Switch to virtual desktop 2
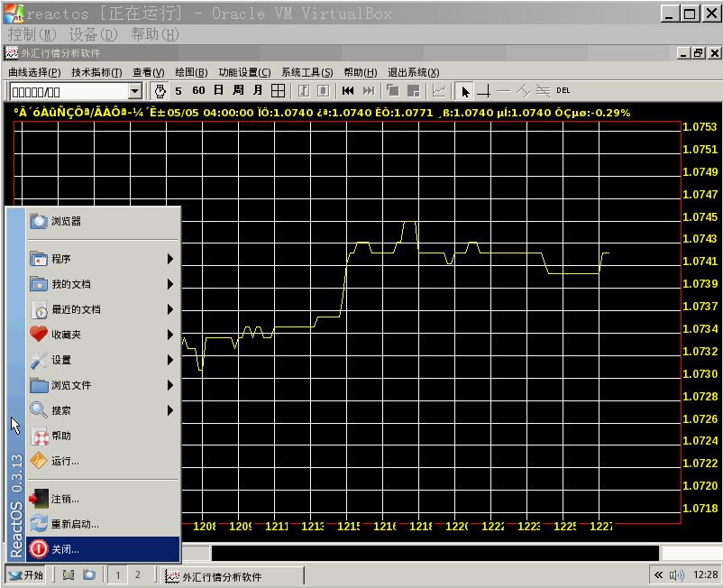 click(x=137, y=575)
